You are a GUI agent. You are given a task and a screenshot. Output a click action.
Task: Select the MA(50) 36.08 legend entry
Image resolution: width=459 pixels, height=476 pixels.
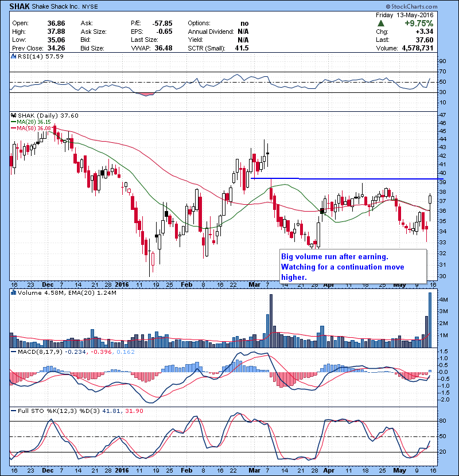tap(31, 128)
